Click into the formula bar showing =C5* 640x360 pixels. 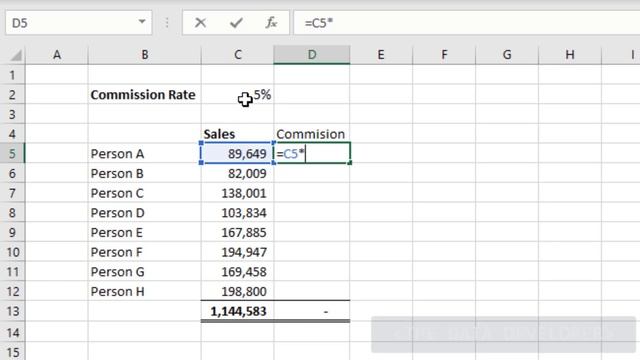pyautogui.click(x=467, y=23)
